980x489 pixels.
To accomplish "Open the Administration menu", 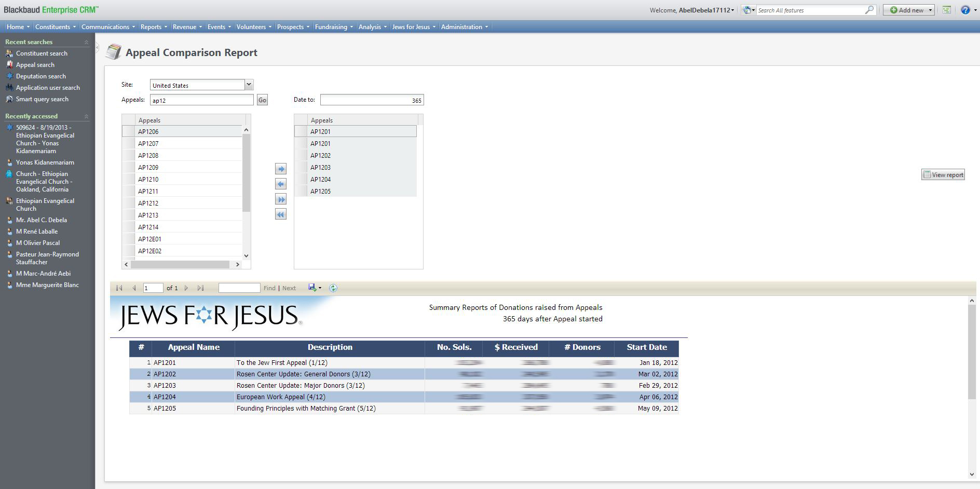I will tap(465, 27).
